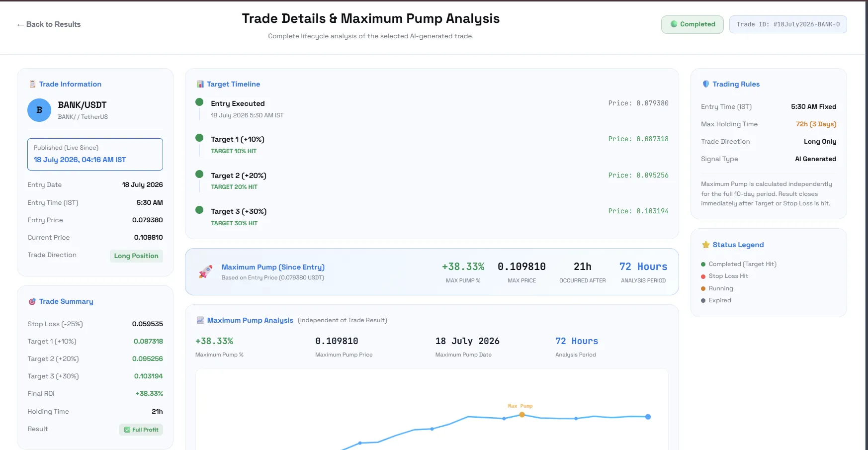Click the Trade Summary Target 3 price 0.103194
The width and height of the screenshot is (868, 450).
tap(149, 376)
